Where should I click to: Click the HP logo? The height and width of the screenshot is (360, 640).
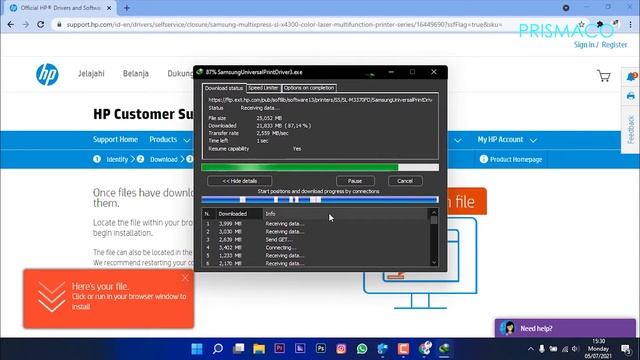click(47, 74)
